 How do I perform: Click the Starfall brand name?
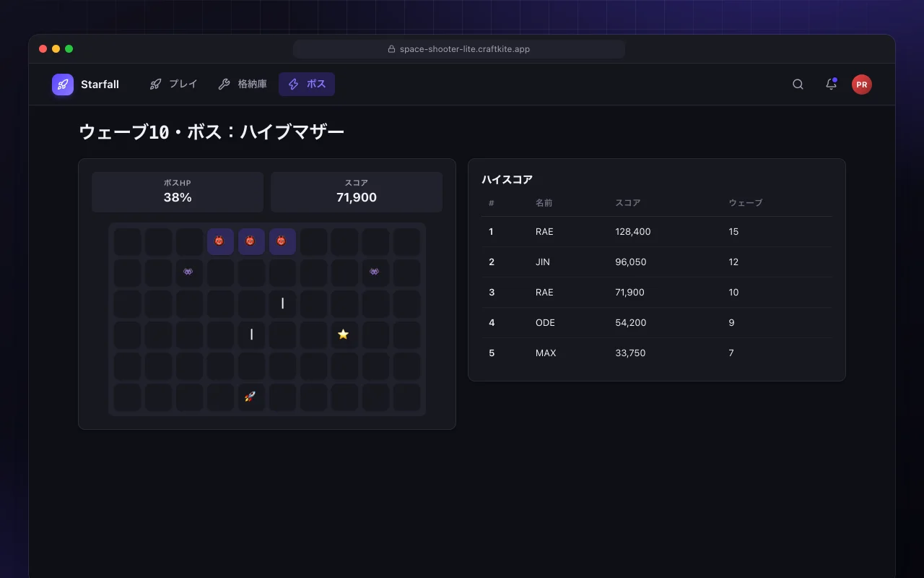100,85
